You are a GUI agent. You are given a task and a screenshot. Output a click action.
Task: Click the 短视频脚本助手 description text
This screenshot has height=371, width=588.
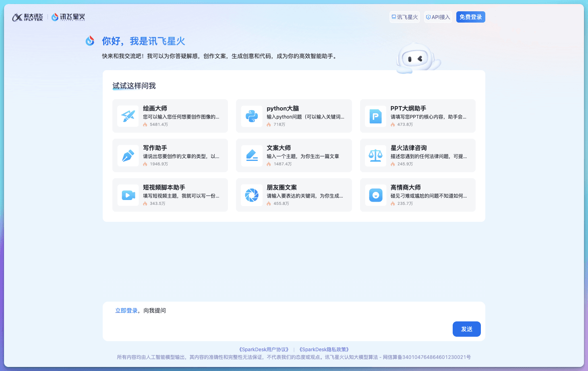click(x=181, y=196)
